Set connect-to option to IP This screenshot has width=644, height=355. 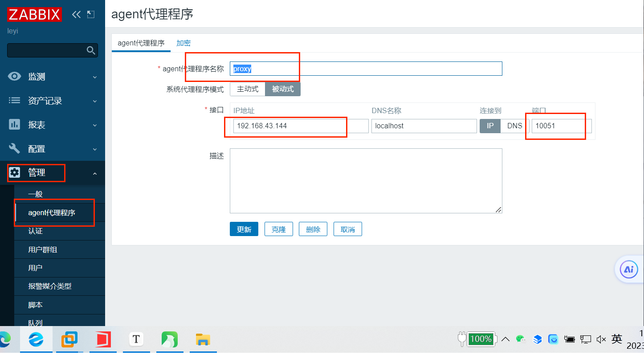pos(490,126)
